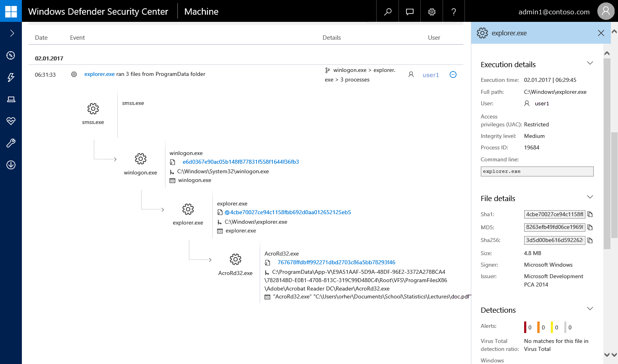The image size is (618, 364).
Task: Open the lightning bolt alerts sidebar icon
Action: [11, 77]
